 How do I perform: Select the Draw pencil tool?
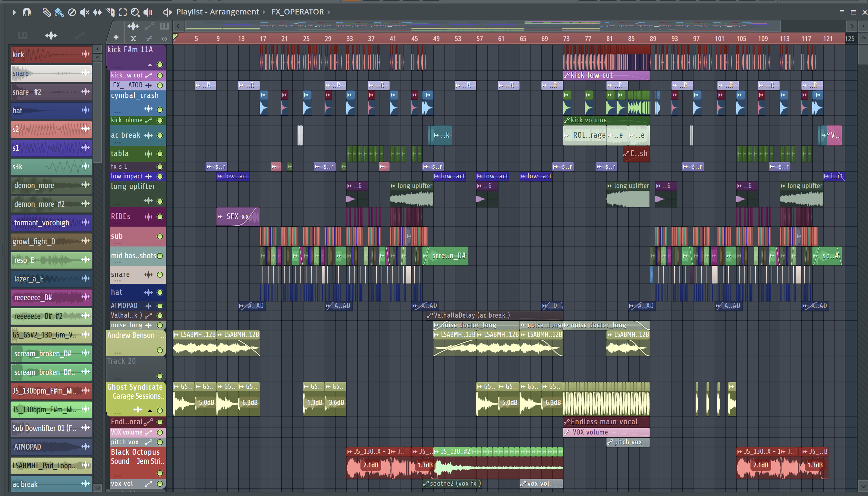pos(46,13)
